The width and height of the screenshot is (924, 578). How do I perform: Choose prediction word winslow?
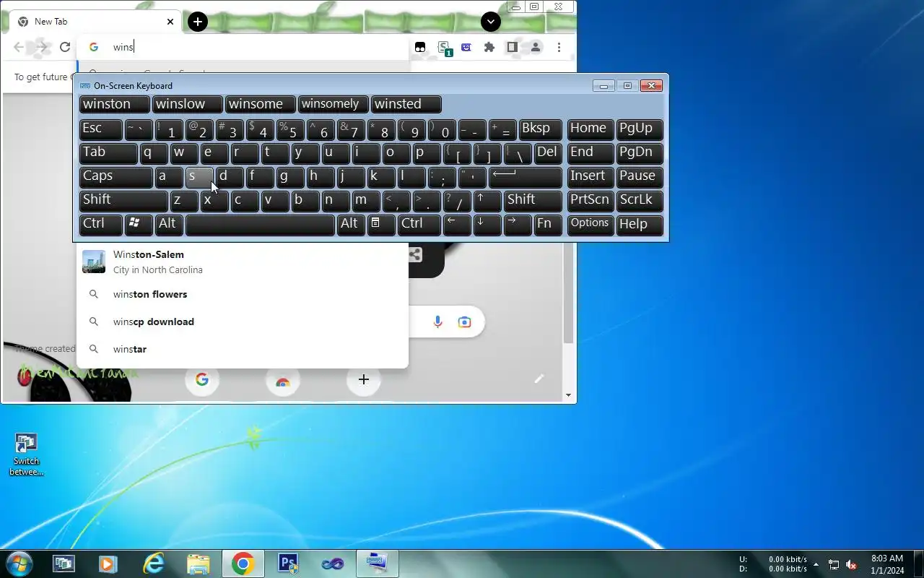pos(188,104)
